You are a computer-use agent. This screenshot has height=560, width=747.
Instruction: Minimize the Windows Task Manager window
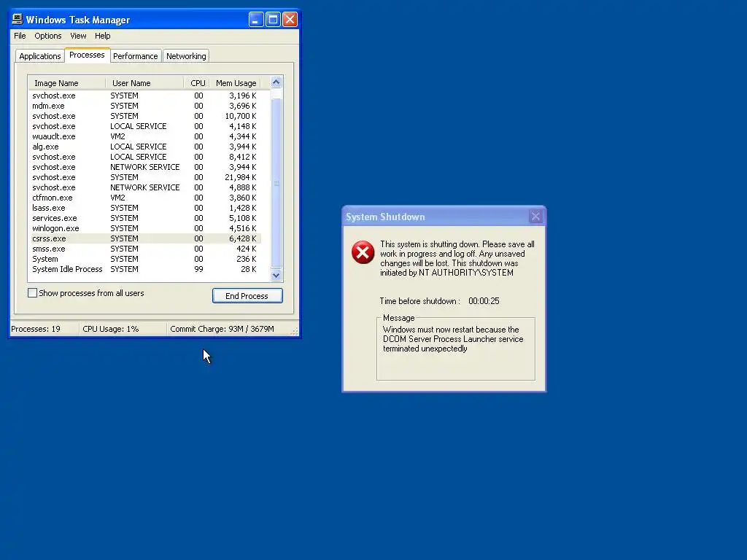point(256,20)
